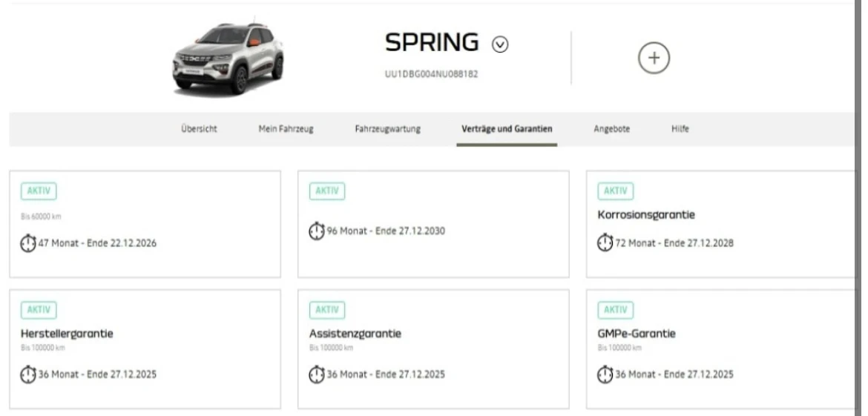This screenshot has width=868, height=416.
Task: Click AKTIV badge in the 60000 km card
Action: click(x=39, y=191)
